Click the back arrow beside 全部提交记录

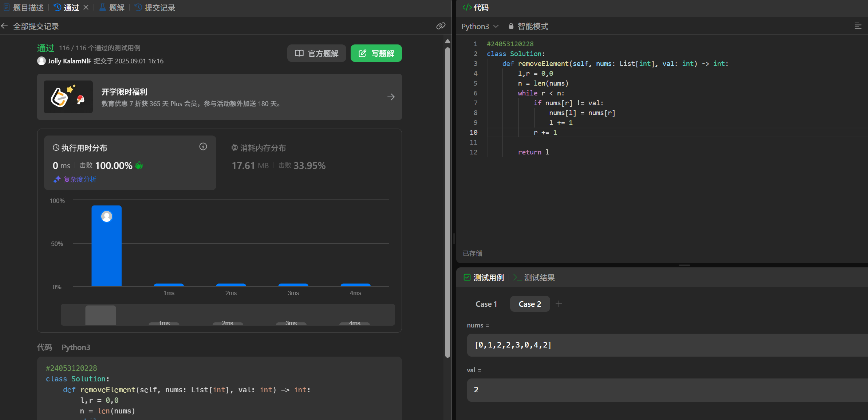point(5,26)
